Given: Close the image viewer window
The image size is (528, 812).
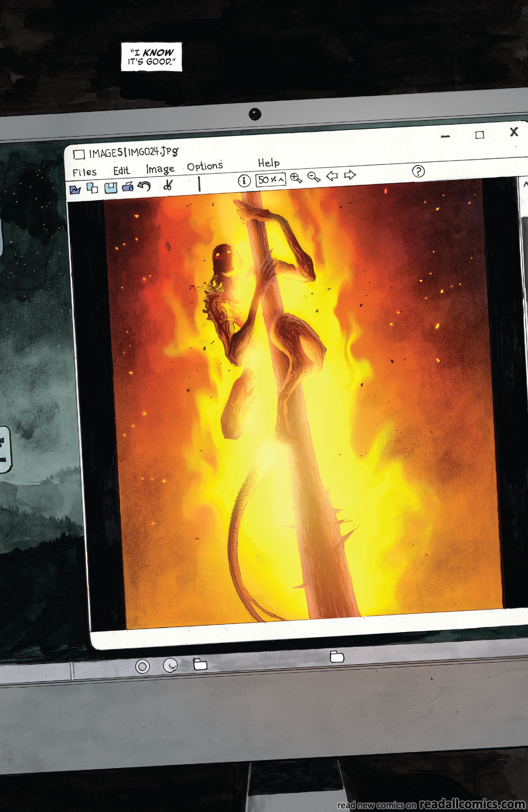Looking at the screenshot, I should coord(514,132).
